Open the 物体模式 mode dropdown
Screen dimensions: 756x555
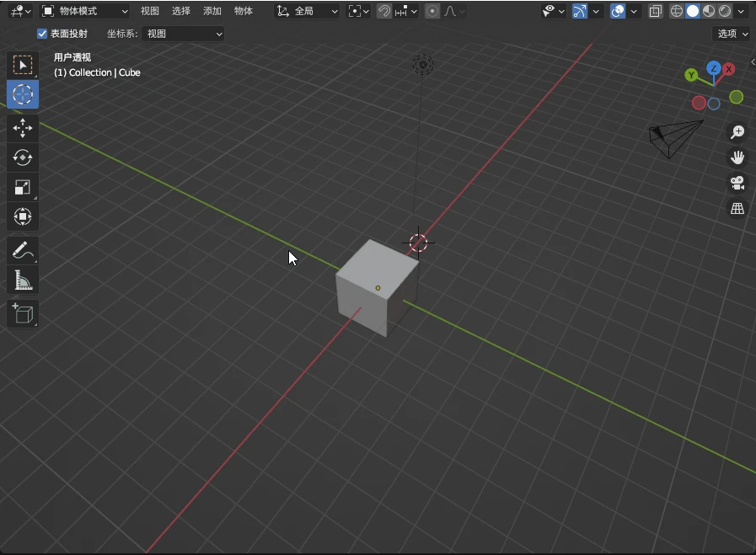(85, 11)
